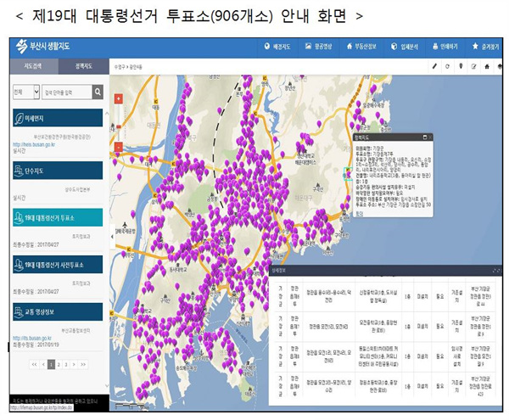
Task: Select the 19대 대통령선거 사전투표소 layer
Action: tap(58, 264)
